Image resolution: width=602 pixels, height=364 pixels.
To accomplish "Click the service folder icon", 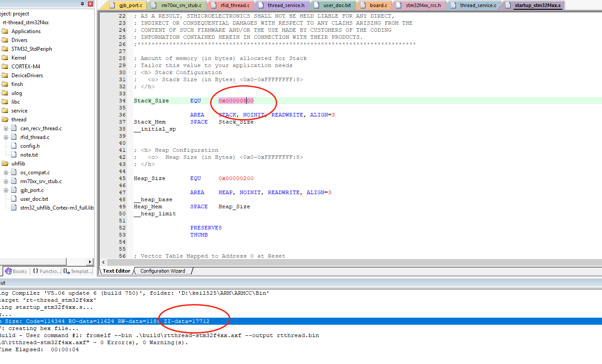I will click(5, 111).
